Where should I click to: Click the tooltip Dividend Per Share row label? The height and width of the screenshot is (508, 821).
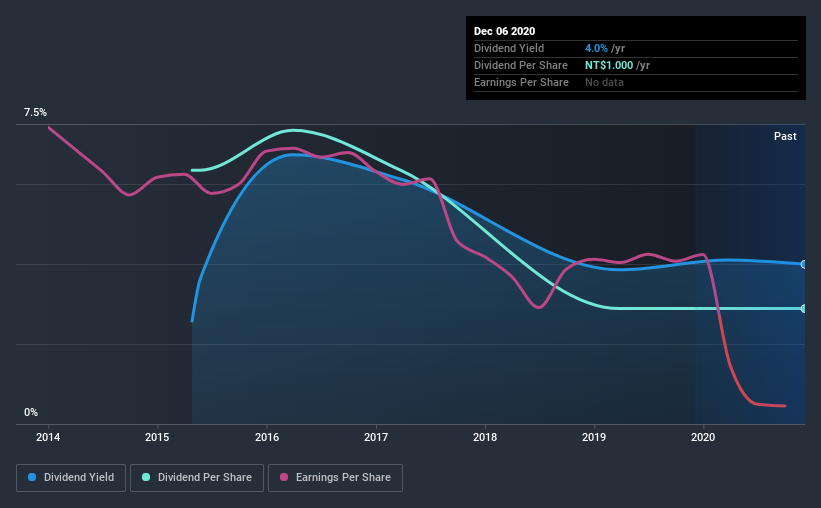coord(520,65)
